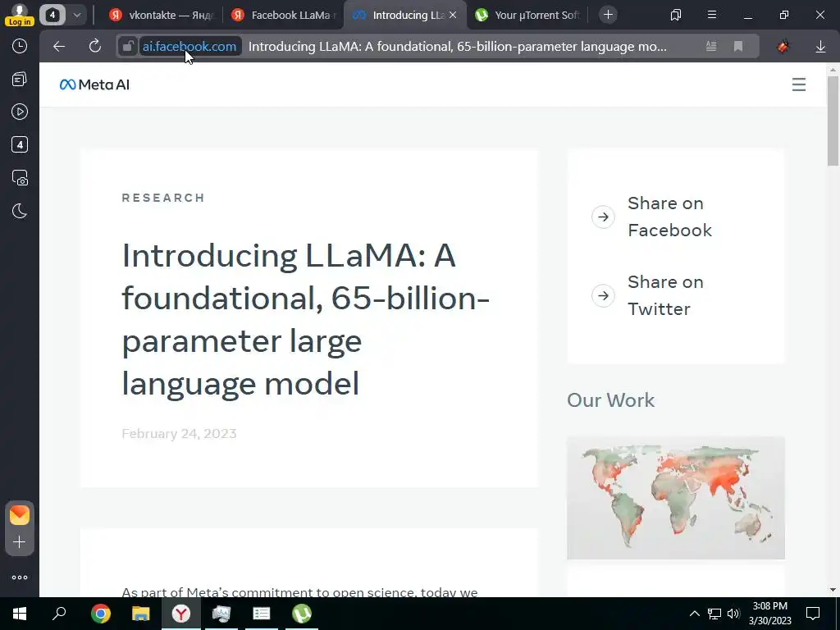Open the volume speaker tray icon

tap(733, 614)
